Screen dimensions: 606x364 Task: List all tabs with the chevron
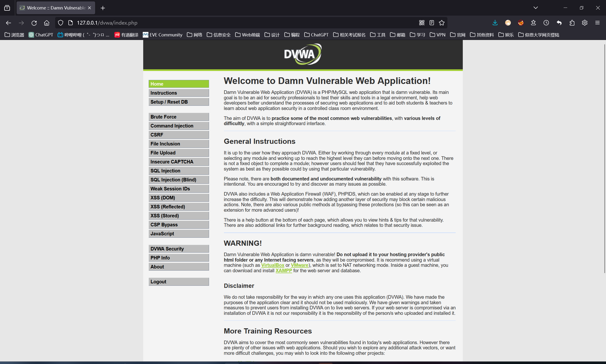coord(535,8)
